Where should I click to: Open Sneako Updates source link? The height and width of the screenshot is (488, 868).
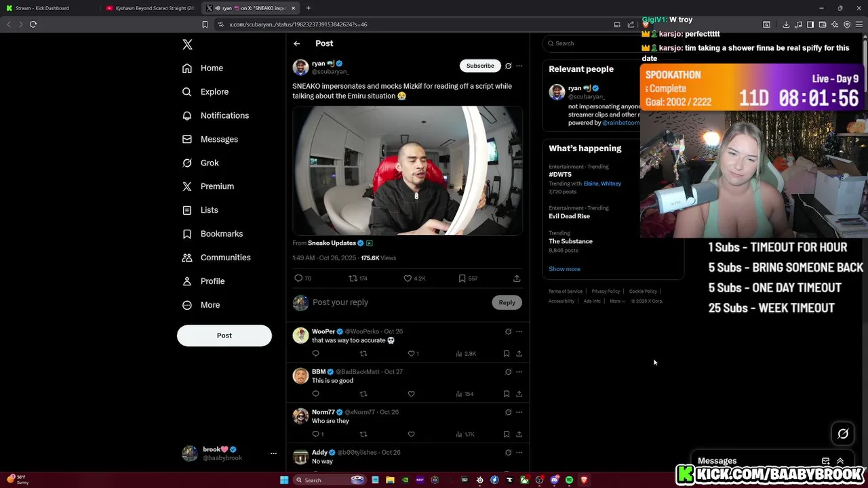(x=332, y=243)
